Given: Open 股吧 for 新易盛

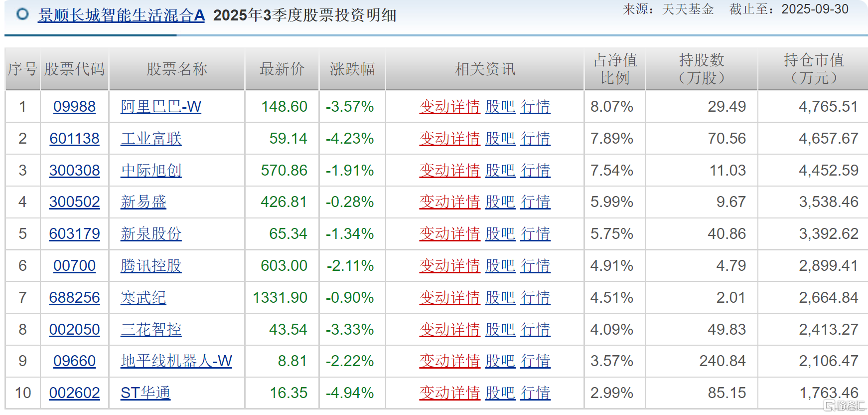Looking at the screenshot, I should (500, 202).
